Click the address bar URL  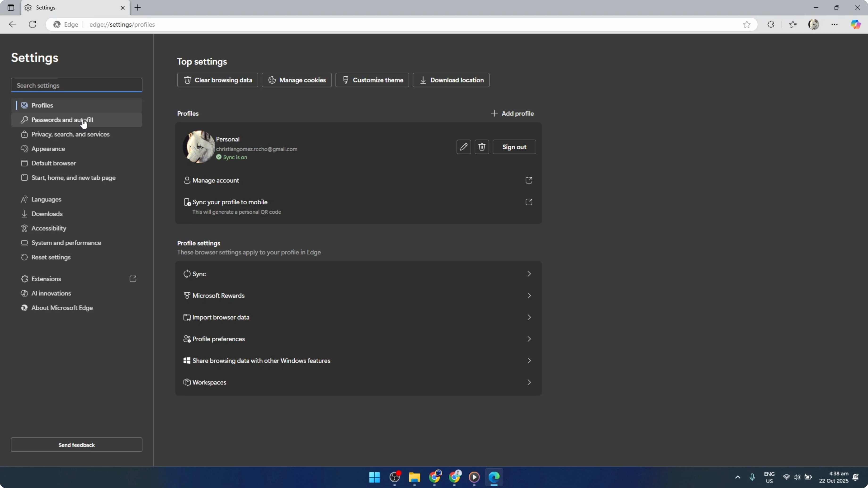tap(122, 25)
